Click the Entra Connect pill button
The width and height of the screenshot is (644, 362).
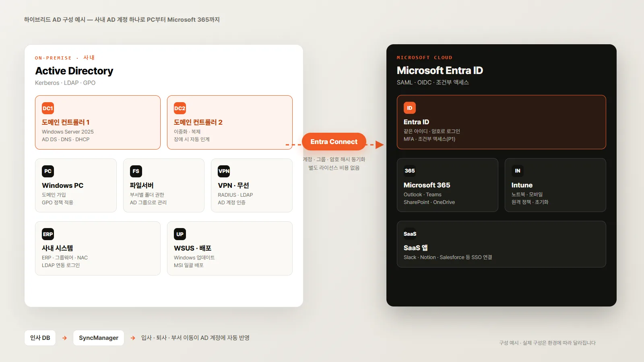click(x=334, y=142)
